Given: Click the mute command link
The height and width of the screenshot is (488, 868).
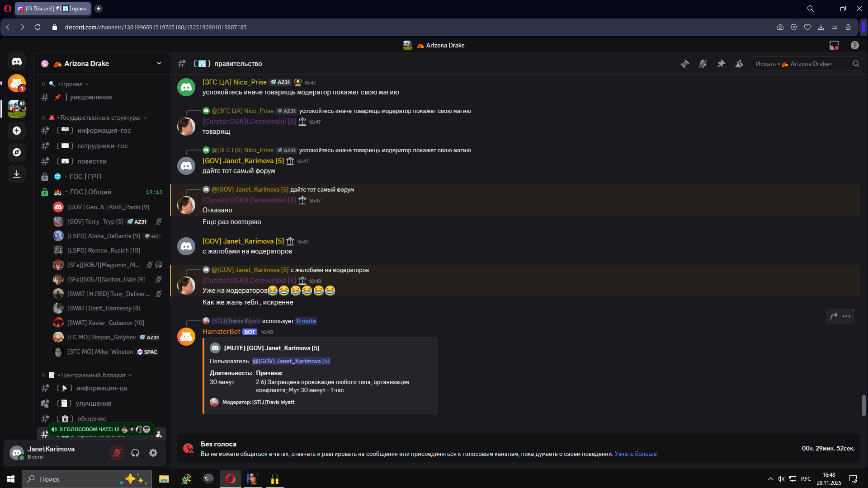Looking at the screenshot, I should 307,321.
